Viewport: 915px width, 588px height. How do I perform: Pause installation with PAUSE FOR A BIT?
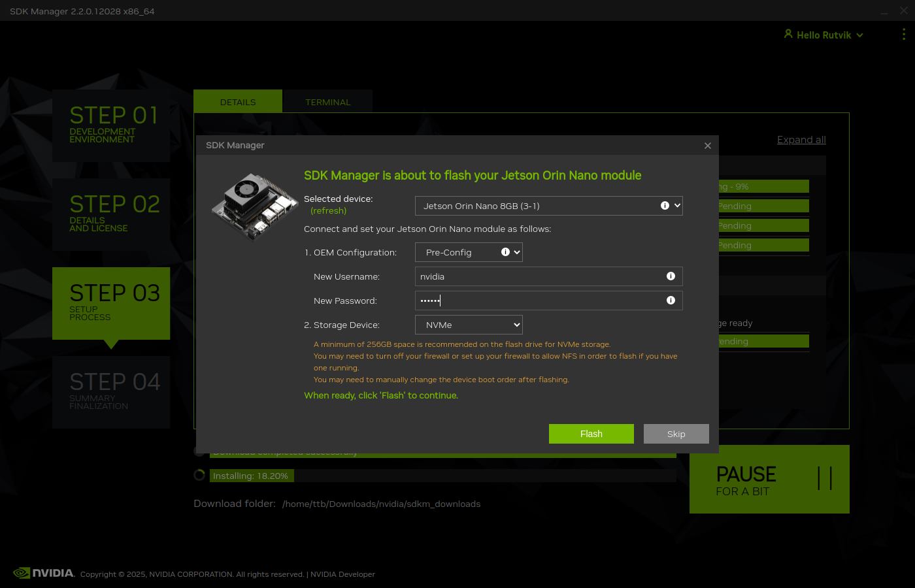769,480
